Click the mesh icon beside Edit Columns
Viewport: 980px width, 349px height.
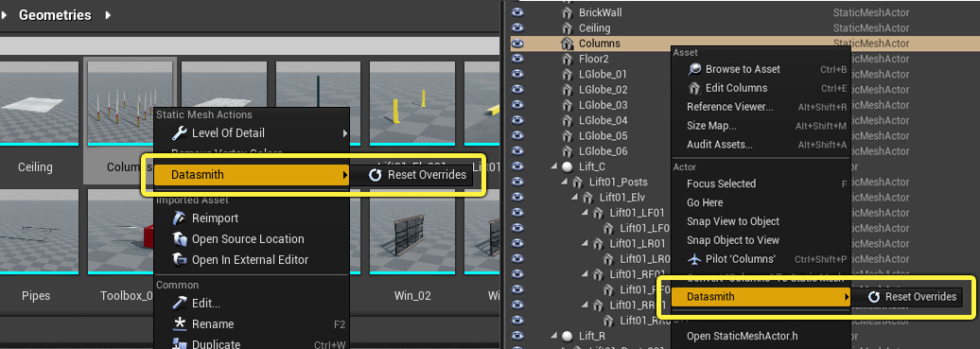(693, 88)
